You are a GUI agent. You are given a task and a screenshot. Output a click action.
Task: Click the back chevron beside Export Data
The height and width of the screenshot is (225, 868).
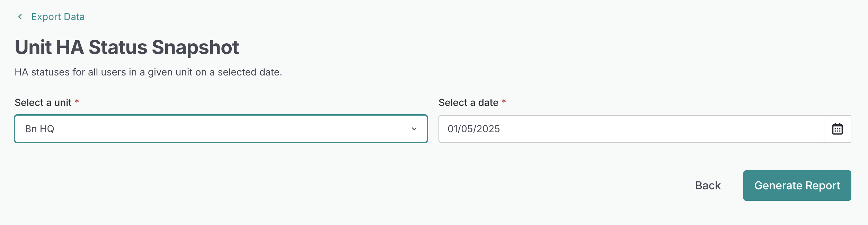[x=20, y=17]
